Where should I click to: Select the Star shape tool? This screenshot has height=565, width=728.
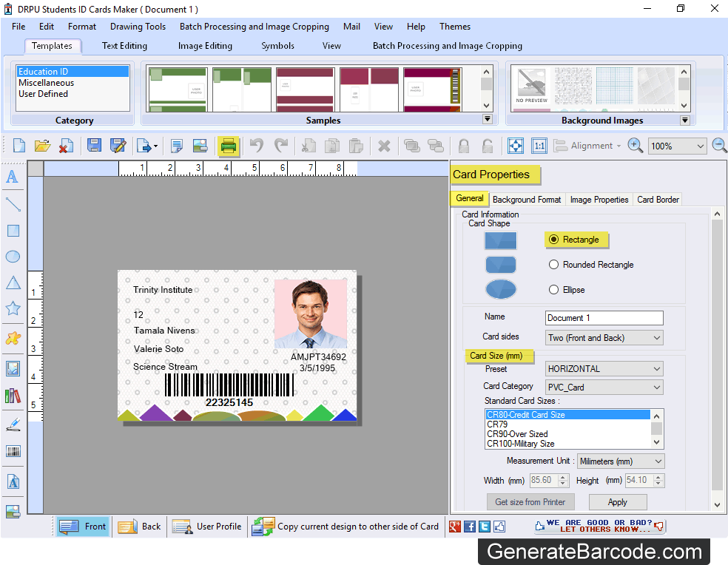pos(13,308)
